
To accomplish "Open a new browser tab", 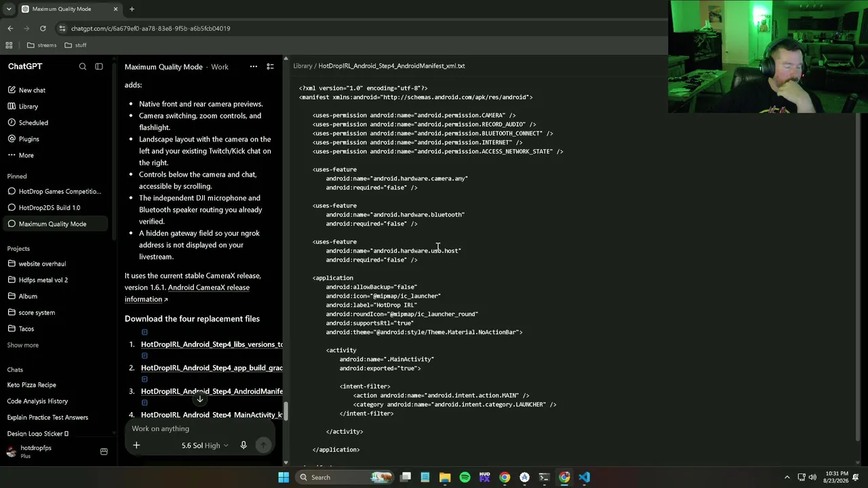I will tap(132, 9).
